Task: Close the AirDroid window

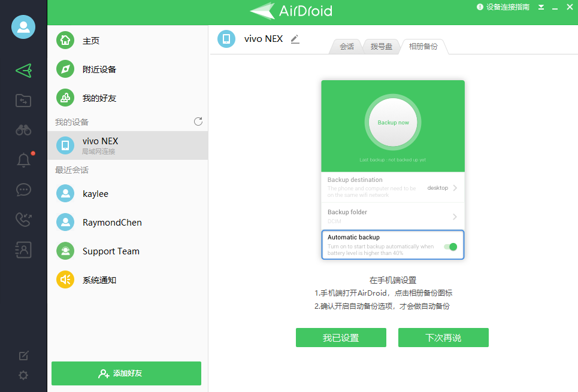Action: (570, 7)
